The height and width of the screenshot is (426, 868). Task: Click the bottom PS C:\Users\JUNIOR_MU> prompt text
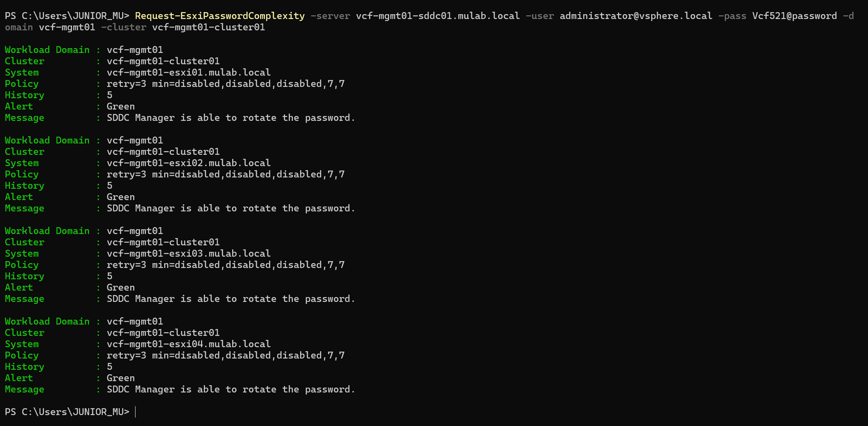tap(67, 412)
